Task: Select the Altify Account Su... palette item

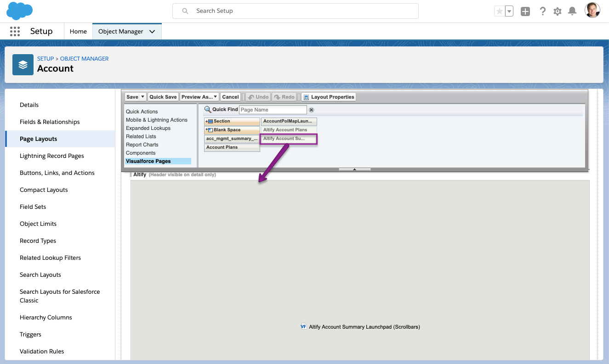Action: point(289,139)
